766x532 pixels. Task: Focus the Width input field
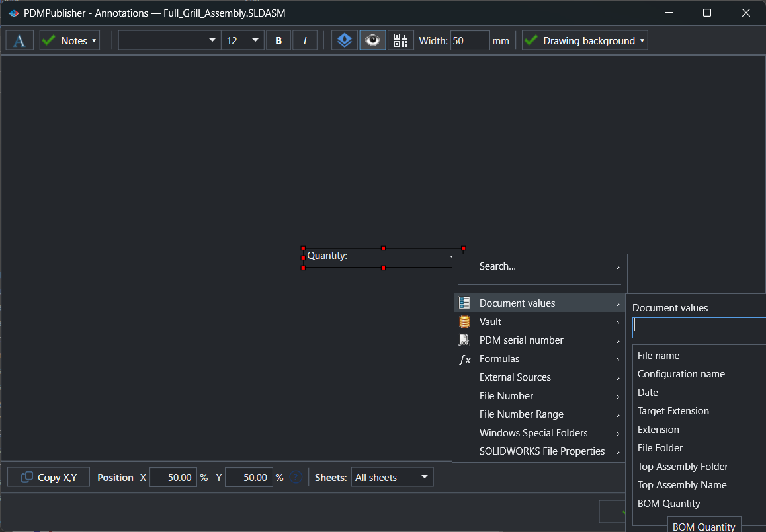pyautogui.click(x=470, y=40)
